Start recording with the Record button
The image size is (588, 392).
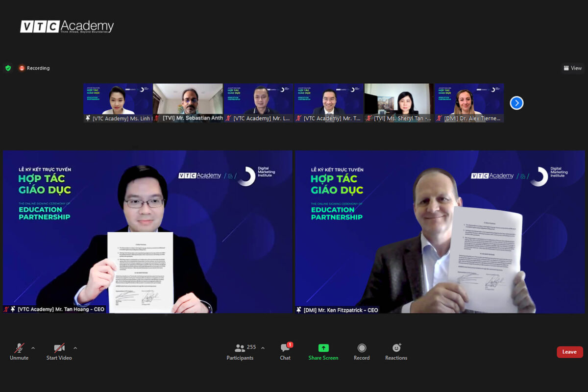pyautogui.click(x=362, y=351)
